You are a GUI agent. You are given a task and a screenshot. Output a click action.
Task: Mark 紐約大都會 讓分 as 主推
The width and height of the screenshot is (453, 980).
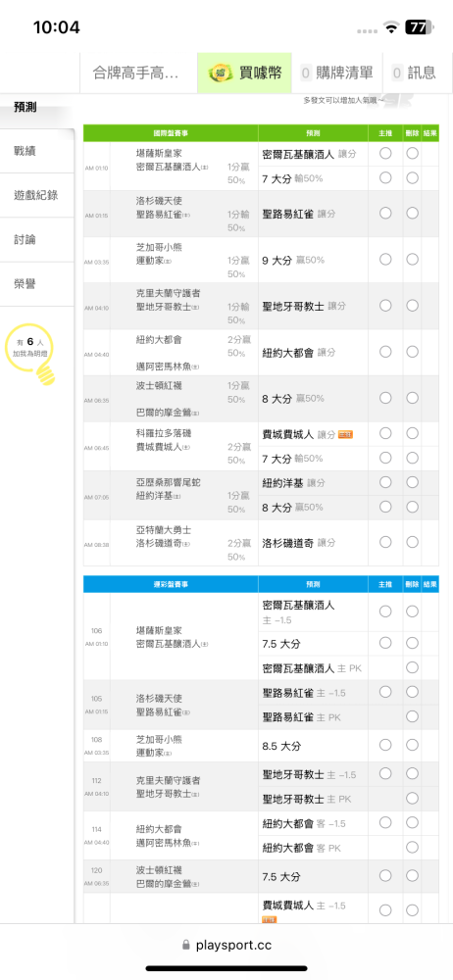click(x=385, y=351)
